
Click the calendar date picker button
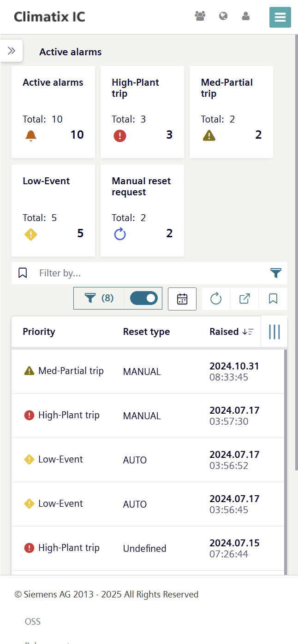182,299
